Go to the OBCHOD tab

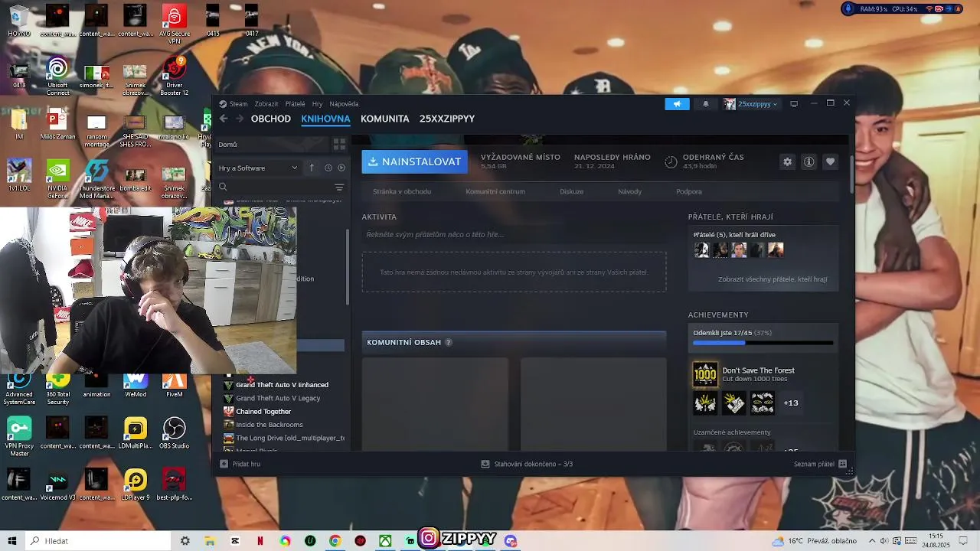[271, 119]
